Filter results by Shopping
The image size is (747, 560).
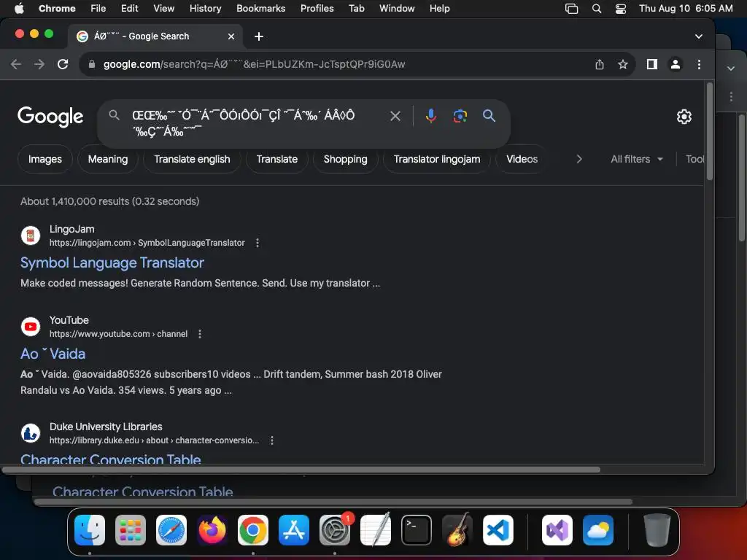click(345, 159)
